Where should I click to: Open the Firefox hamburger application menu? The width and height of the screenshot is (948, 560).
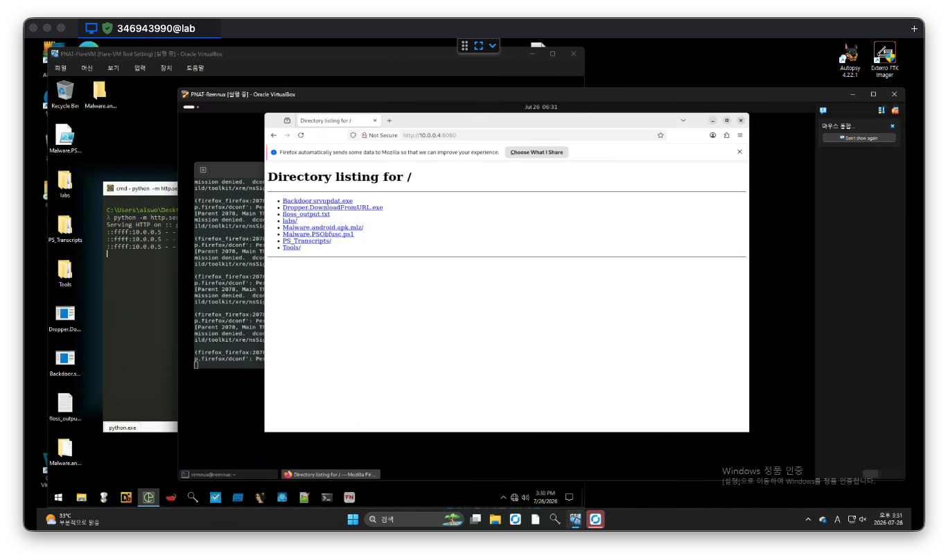click(740, 135)
